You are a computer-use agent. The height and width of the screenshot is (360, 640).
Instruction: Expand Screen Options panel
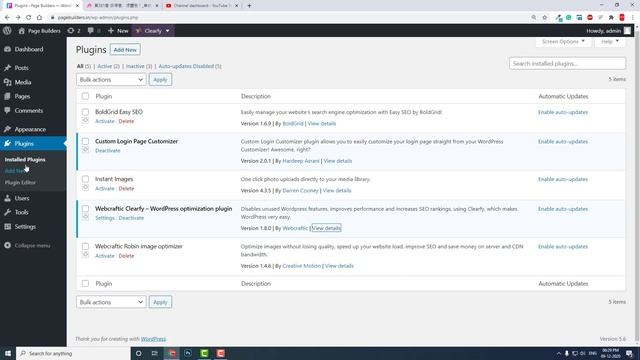[x=563, y=42]
